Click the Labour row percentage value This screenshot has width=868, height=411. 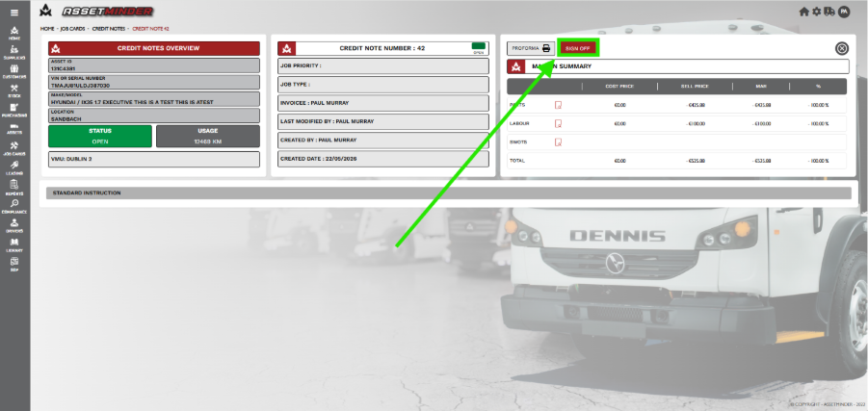818,123
